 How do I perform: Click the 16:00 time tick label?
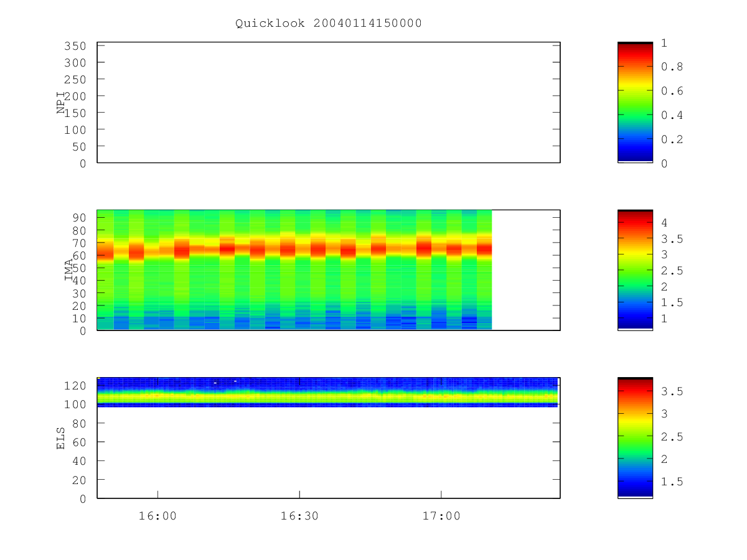[157, 516]
